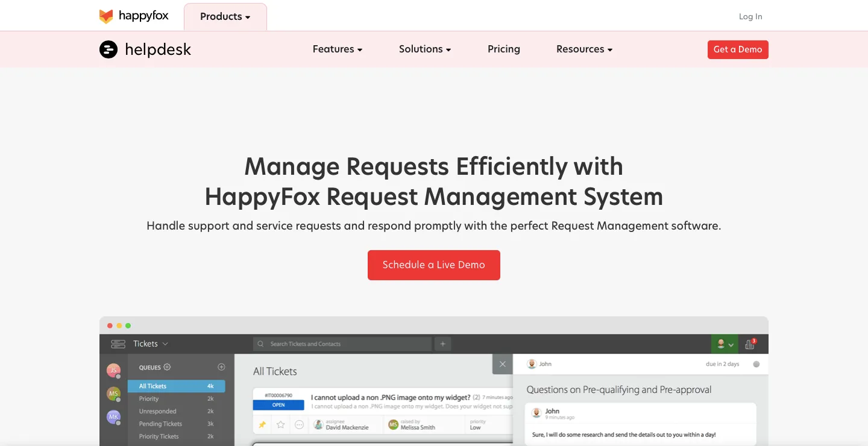Pin the ticket with the pin icon

[262, 425]
